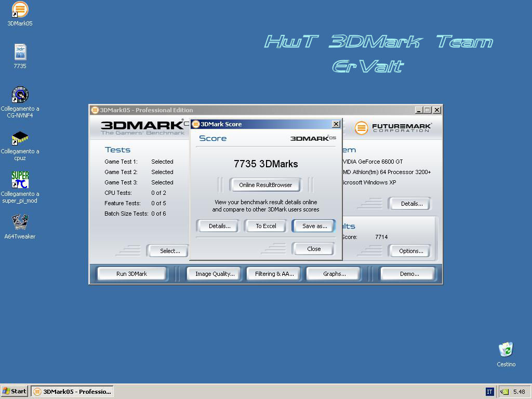
Task: Click the CPU Tests label
Action: pos(118,193)
